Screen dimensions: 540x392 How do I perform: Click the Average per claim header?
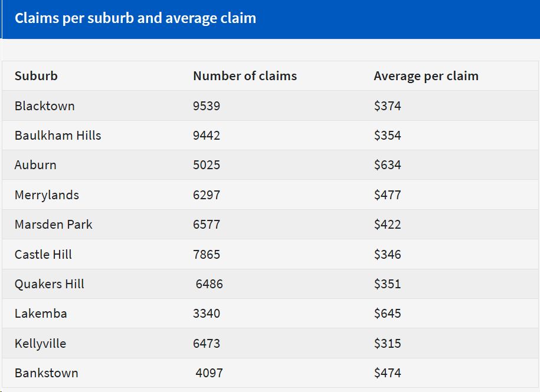(426, 76)
